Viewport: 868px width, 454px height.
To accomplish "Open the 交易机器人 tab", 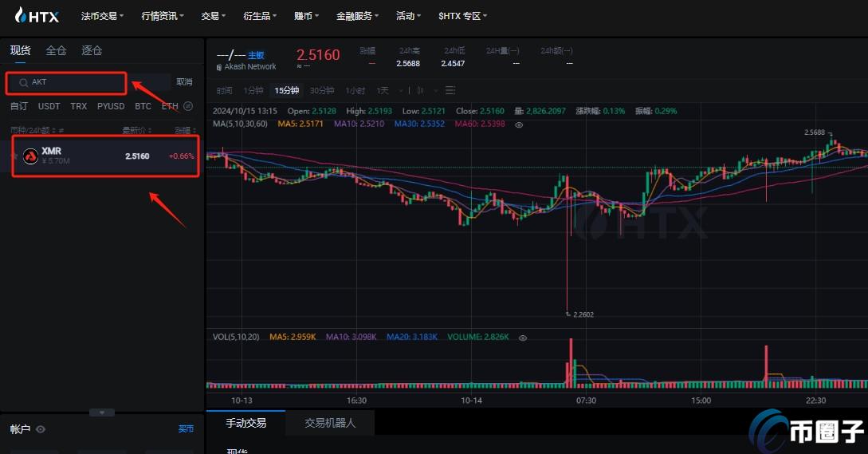I will [330, 423].
